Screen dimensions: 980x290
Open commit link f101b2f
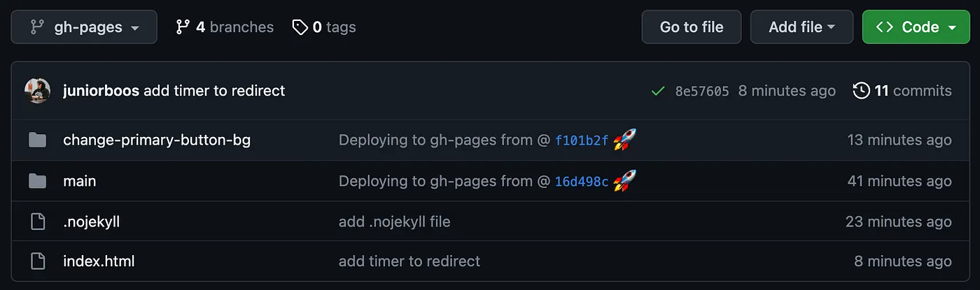pyautogui.click(x=582, y=140)
